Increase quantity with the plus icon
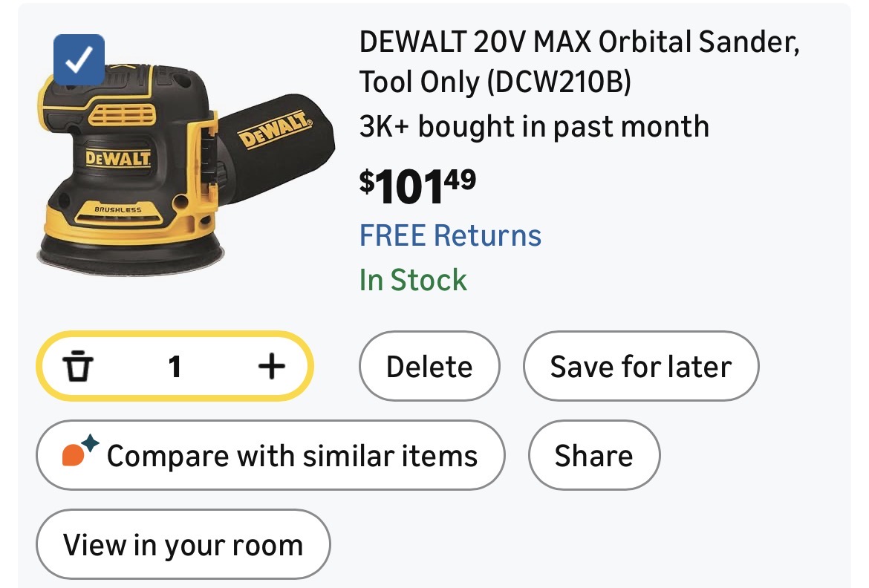 [272, 365]
